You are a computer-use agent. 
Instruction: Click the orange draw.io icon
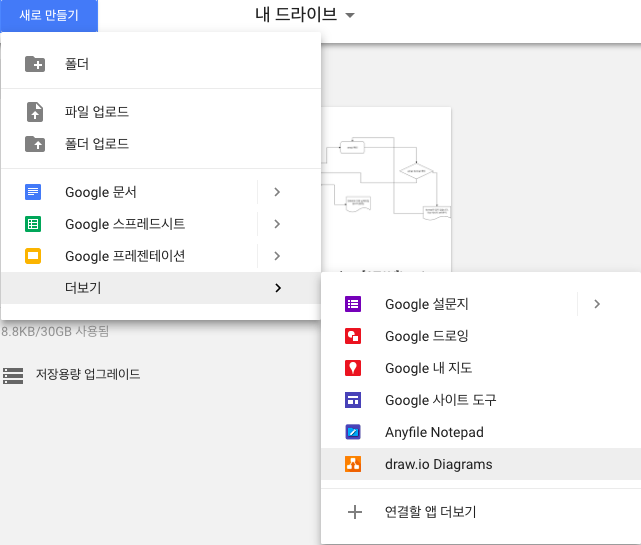click(353, 464)
